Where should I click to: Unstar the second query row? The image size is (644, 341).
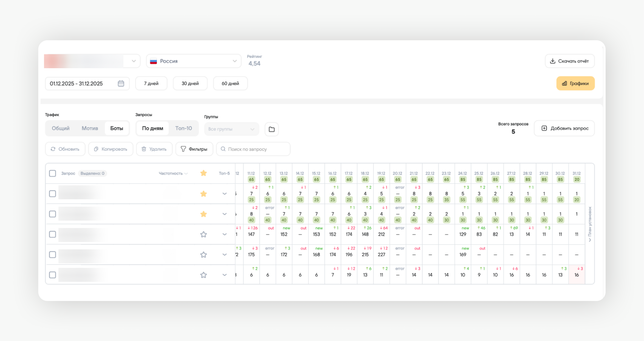point(203,214)
